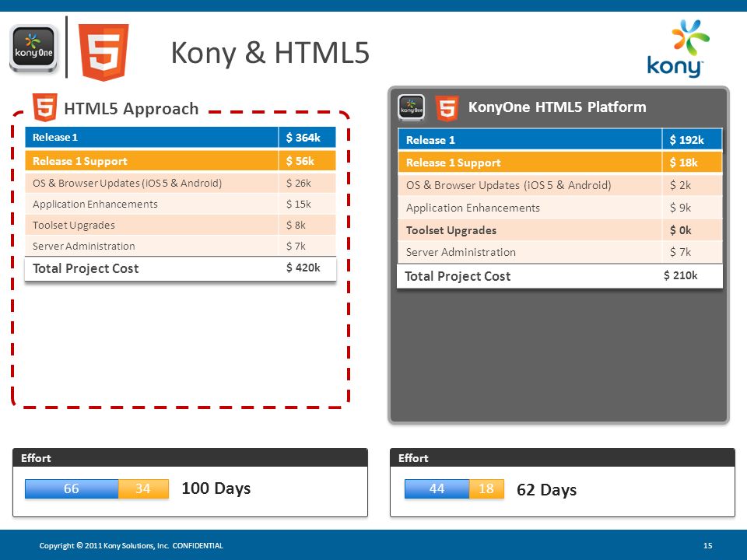Select the 'Kony & HTML5' slide title
Screen dimensions: 747x560
click(270, 52)
